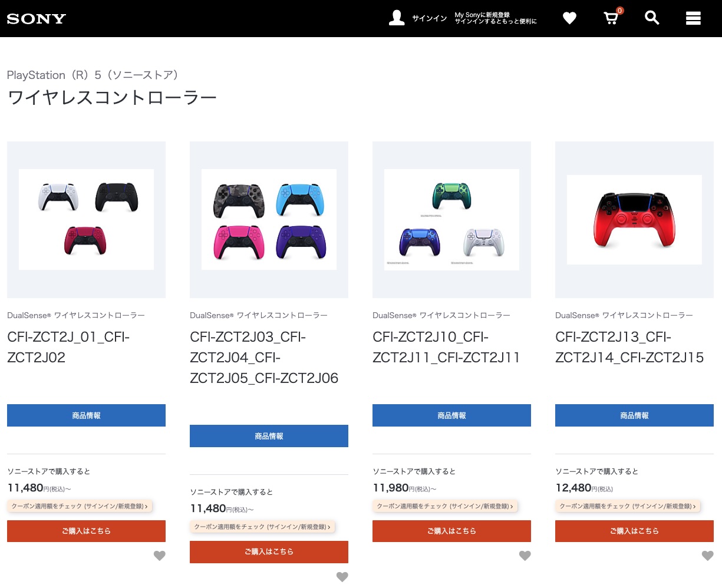
Task: Click My Sony new registration link
Action: coord(495,18)
